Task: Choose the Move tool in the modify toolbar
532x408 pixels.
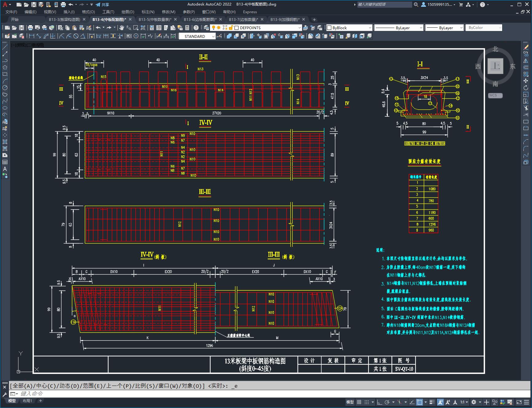Action: tap(526, 81)
